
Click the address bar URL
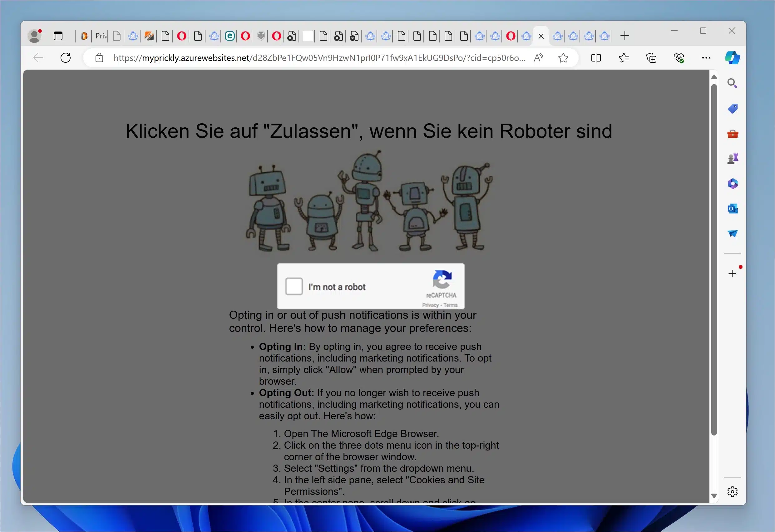tap(319, 58)
